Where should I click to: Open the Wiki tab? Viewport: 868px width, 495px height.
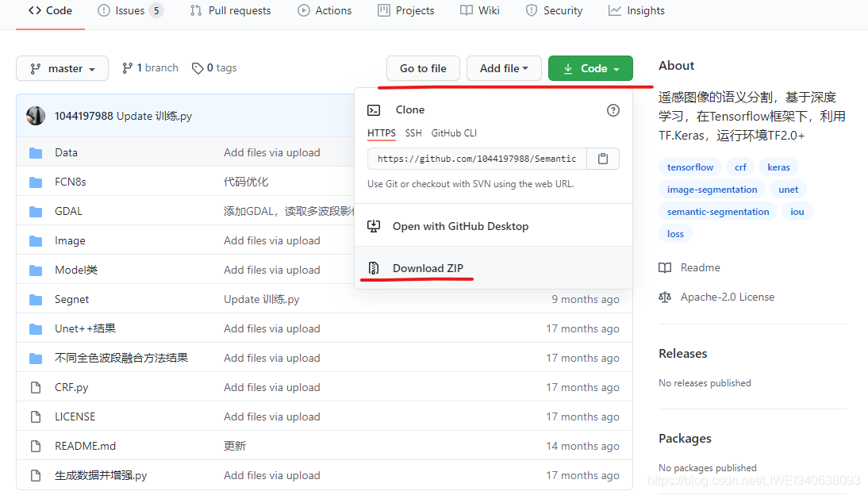click(x=480, y=10)
